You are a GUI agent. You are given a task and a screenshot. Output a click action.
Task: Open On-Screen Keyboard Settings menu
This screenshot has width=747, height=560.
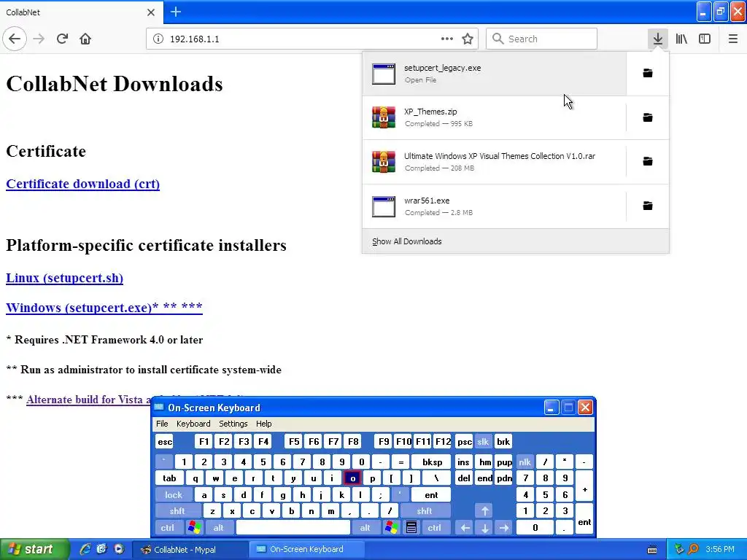click(233, 424)
